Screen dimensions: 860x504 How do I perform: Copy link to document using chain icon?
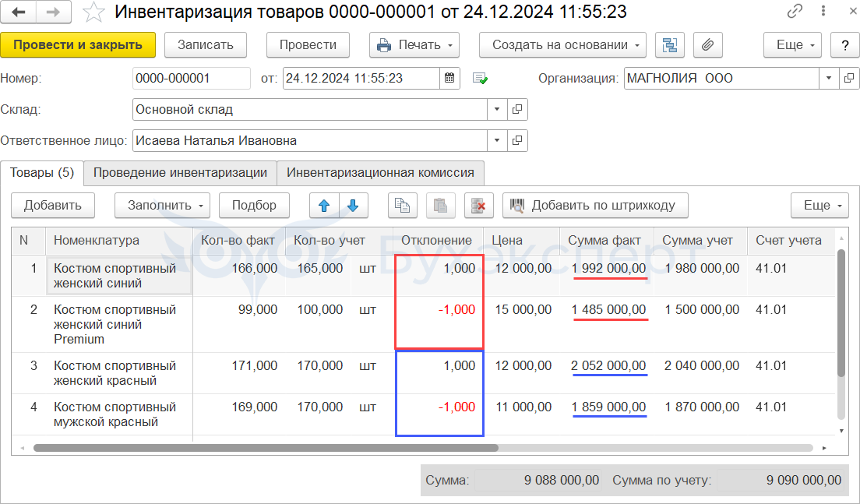click(795, 11)
